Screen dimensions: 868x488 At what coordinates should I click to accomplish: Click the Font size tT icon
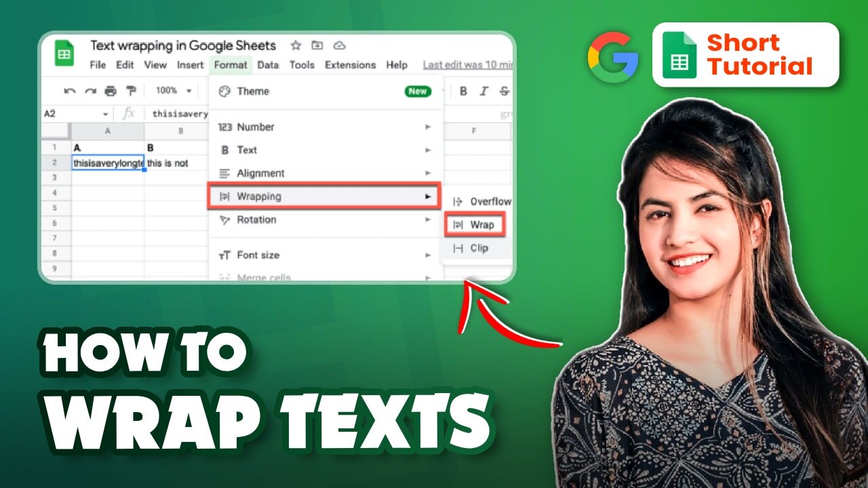[x=224, y=256]
